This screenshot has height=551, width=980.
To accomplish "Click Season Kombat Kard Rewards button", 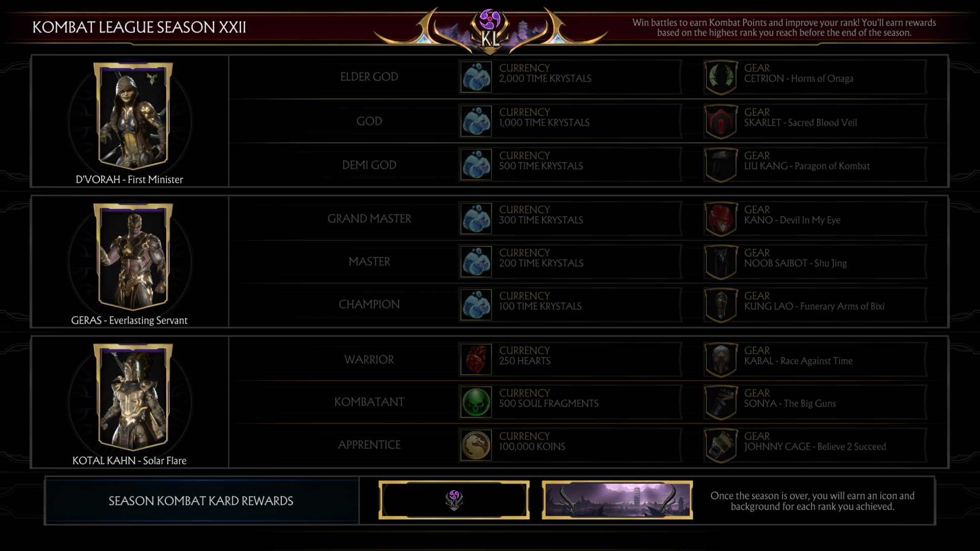I will coord(202,501).
